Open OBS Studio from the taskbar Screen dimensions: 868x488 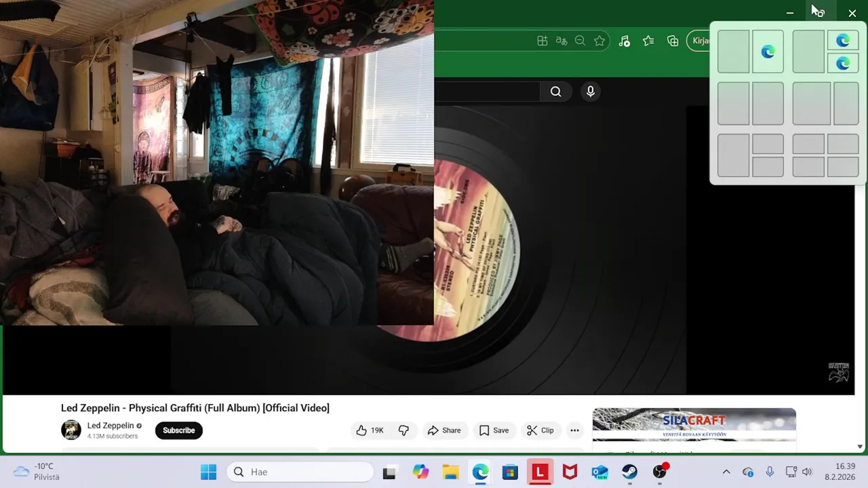pos(660,472)
